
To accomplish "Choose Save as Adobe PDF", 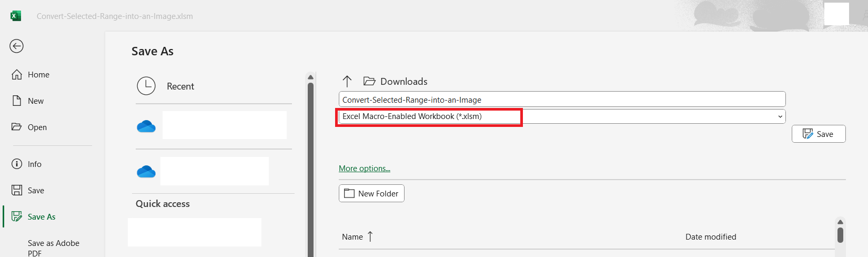I will [54, 248].
